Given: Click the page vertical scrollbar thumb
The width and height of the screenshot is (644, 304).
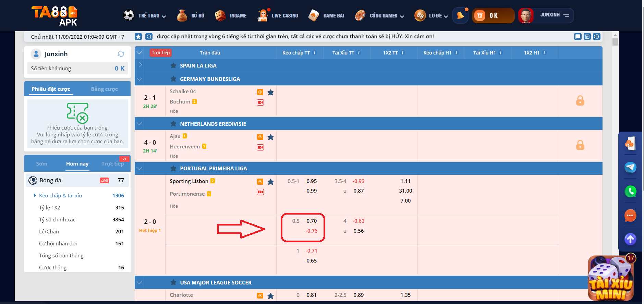Looking at the screenshot, I should tap(615, 42).
